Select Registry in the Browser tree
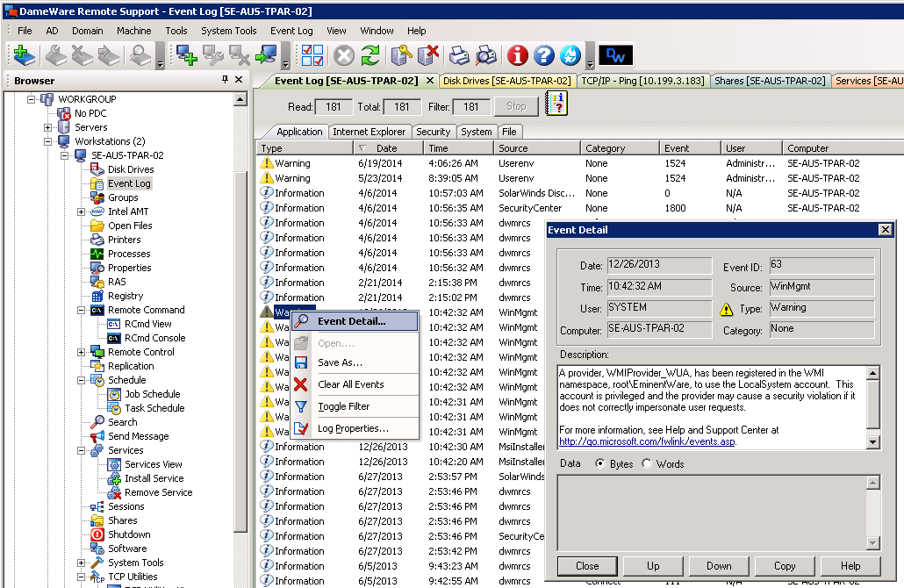 tap(126, 296)
